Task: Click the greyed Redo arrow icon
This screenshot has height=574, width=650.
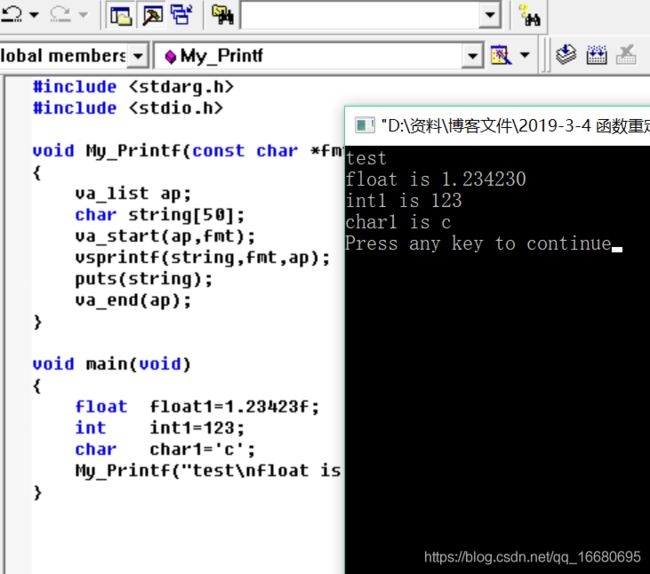Action: click(x=60, y=15)
